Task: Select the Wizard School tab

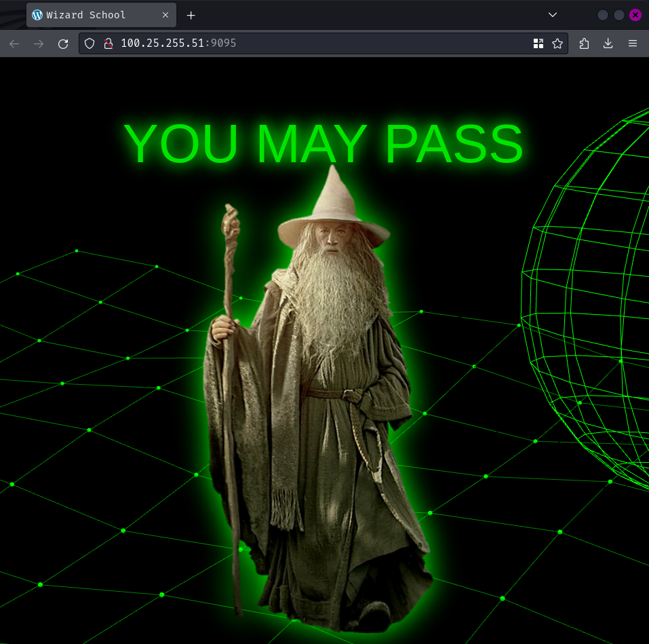Action: click(102, 15)
